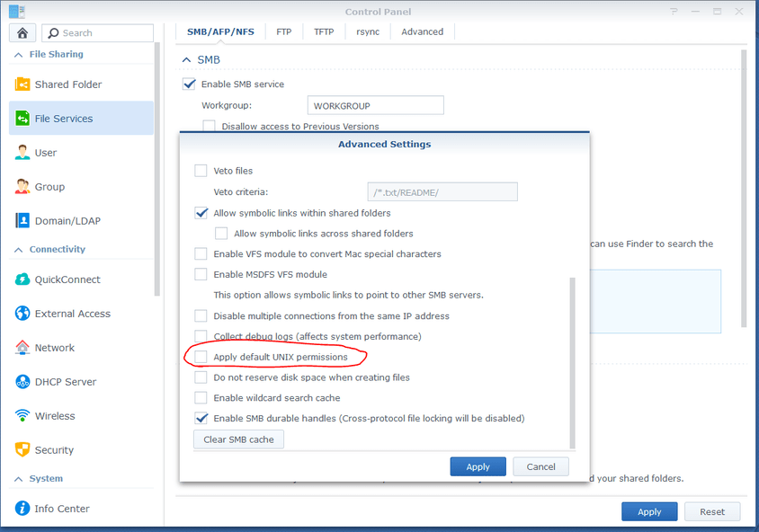Image resolution: width=759 pixels, height=532 pixels.
Task: Click the search magnifier icon
Action: (x=54, y=33)
